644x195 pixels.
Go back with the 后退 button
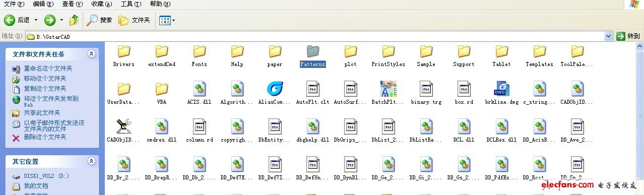tap(17, 20)
